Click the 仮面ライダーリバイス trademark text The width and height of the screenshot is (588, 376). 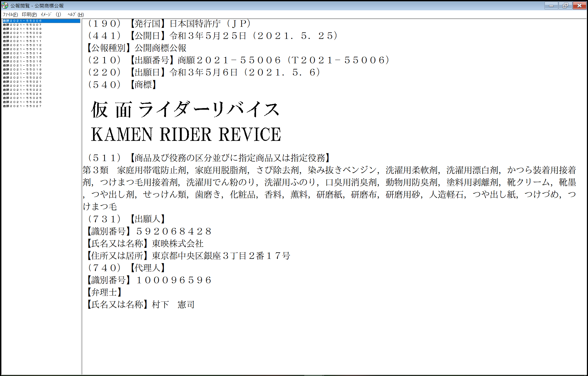[x=185, y=109]
